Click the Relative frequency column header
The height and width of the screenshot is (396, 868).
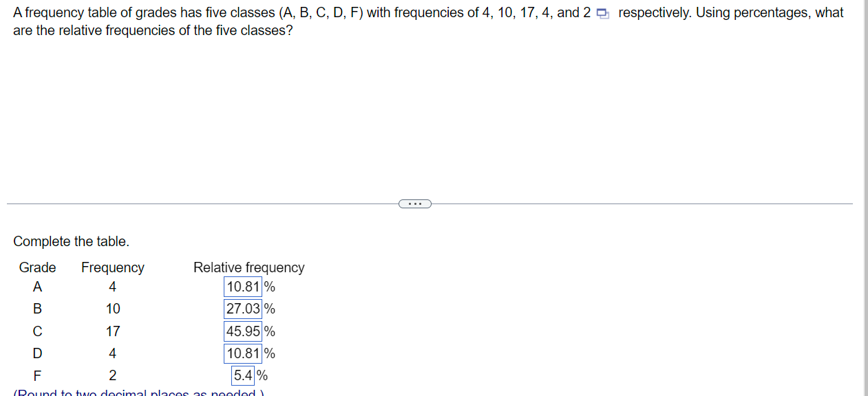coord(248,267)
